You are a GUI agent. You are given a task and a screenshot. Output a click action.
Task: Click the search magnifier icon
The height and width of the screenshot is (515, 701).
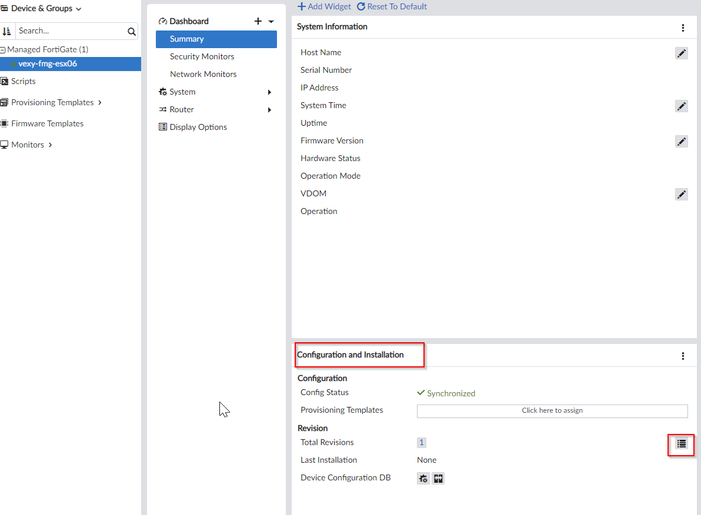point(131,32)
